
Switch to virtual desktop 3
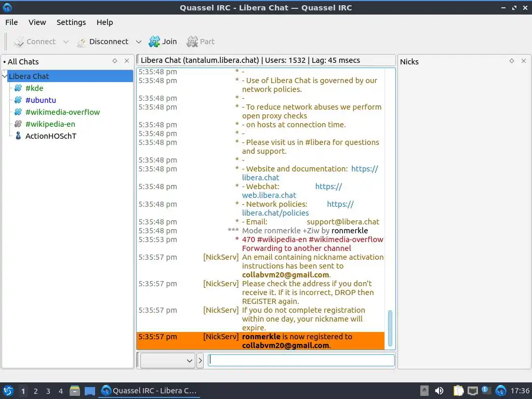coord(48,391)
